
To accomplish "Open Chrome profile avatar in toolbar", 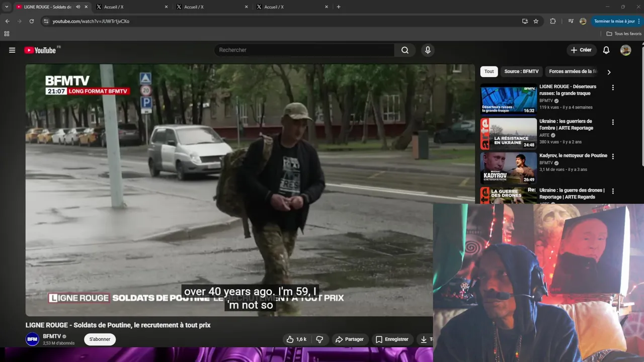I will click(x=583, y=21).
